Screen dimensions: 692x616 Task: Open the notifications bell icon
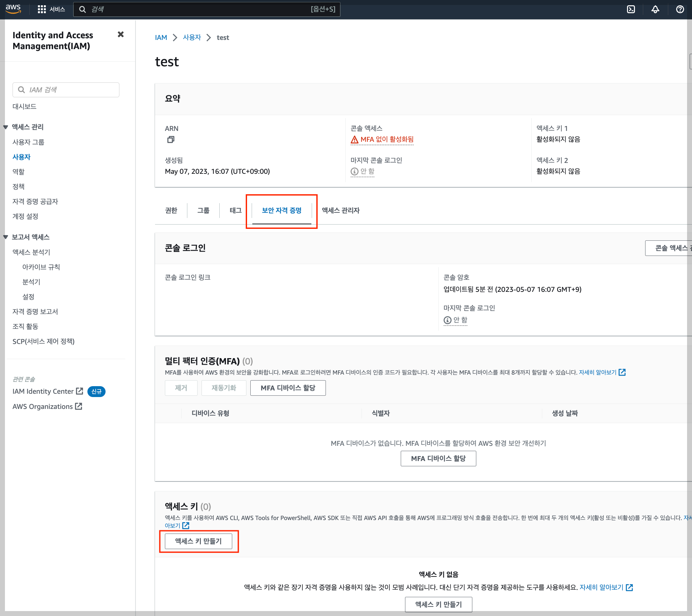pos(655,9)
